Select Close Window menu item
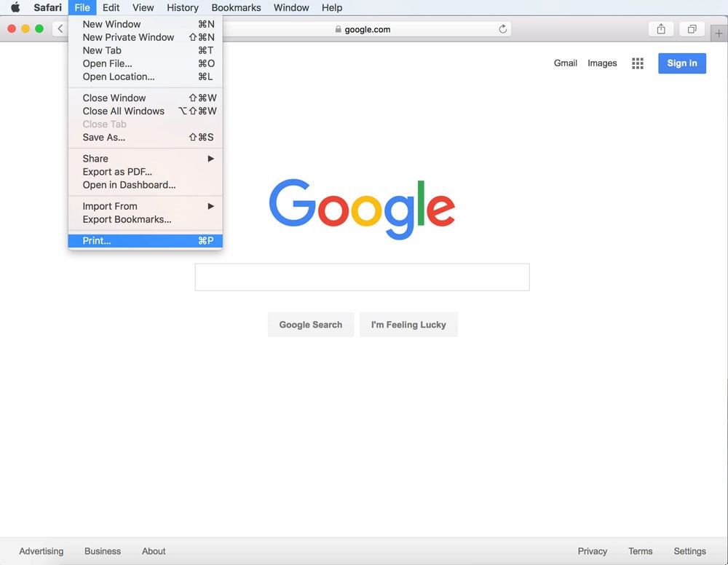 [146, 98]
